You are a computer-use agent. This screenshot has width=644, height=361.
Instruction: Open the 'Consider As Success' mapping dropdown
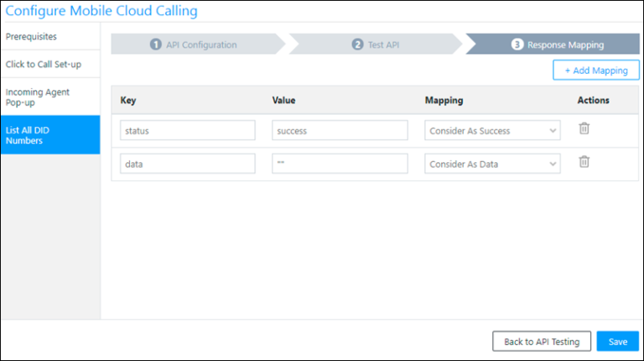493,130
